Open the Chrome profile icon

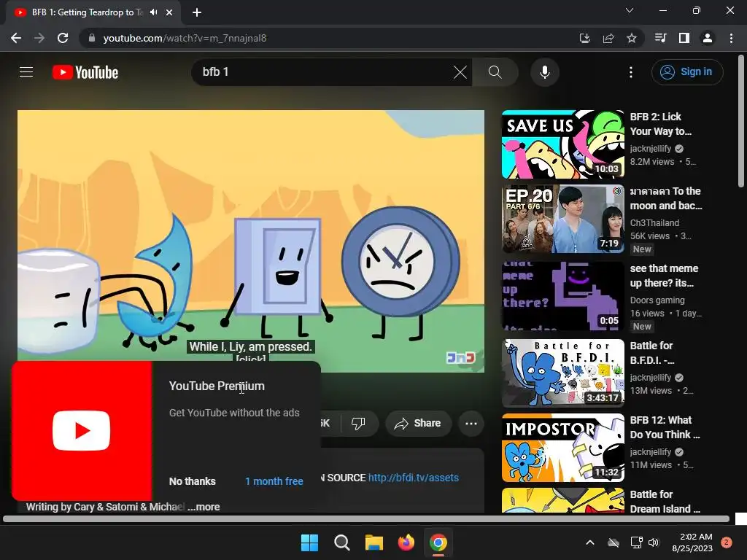708,38
